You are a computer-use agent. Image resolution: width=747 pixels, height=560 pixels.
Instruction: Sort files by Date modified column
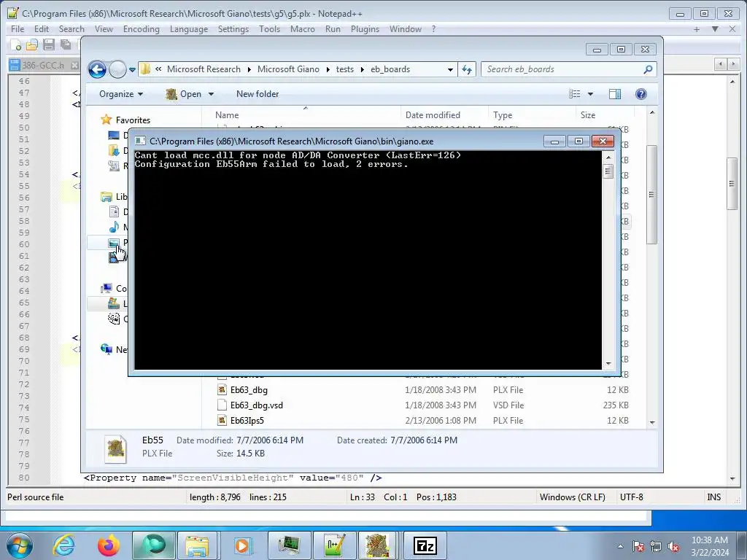point(444,114)
